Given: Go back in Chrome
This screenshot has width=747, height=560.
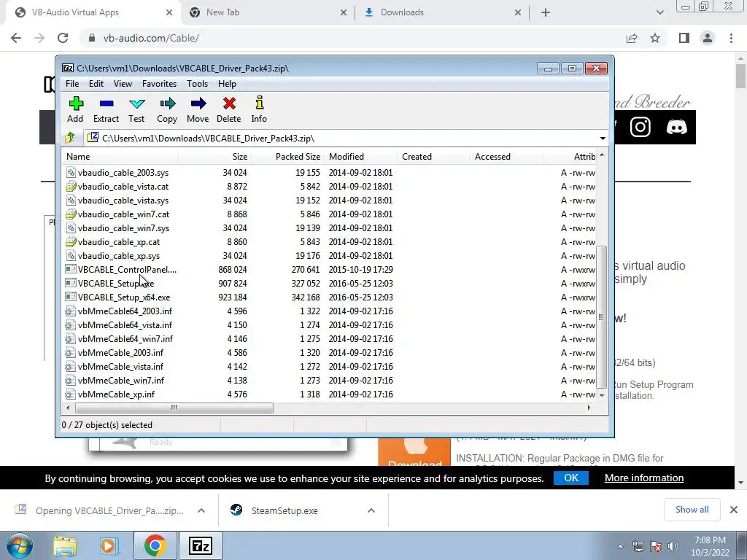Looking at the screenshot, I should (16, 38).
